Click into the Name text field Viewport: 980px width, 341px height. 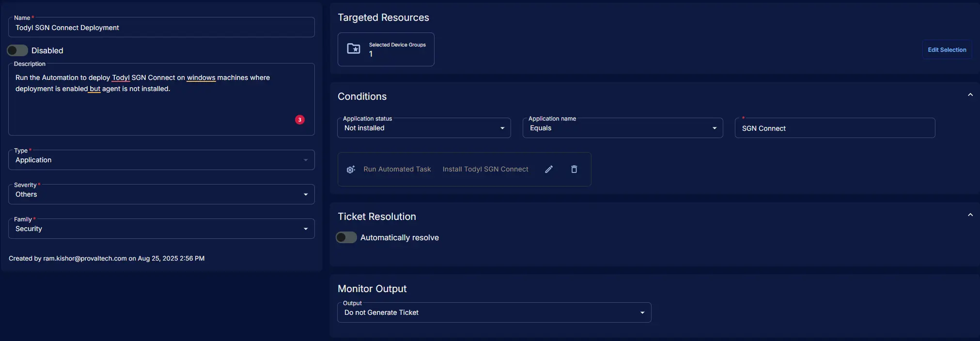(161, 28)
